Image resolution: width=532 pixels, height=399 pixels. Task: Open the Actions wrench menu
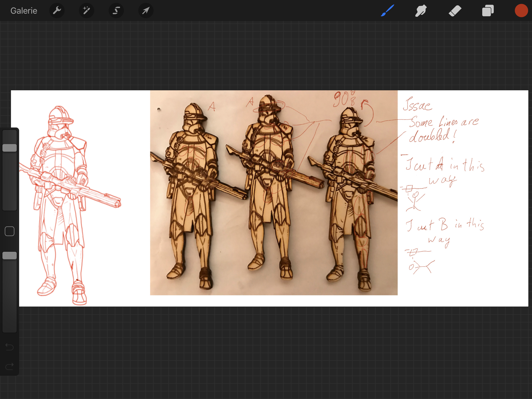tap(57, 11)
